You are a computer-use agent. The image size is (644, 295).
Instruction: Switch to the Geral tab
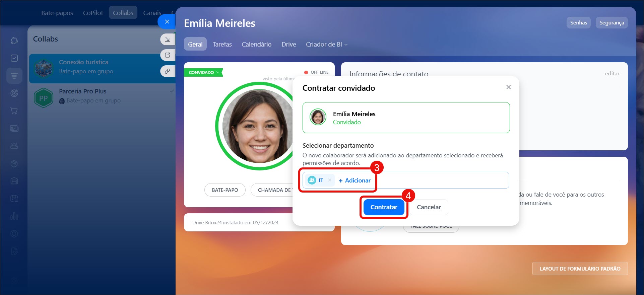195,44
